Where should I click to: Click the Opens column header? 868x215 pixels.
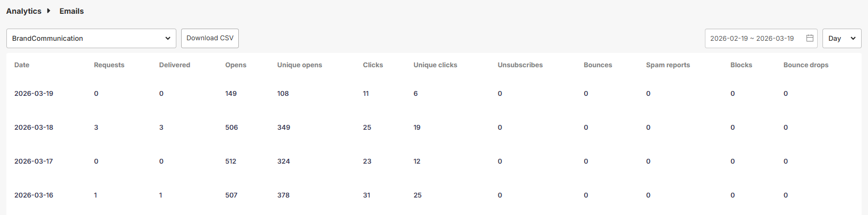point(236,65)
